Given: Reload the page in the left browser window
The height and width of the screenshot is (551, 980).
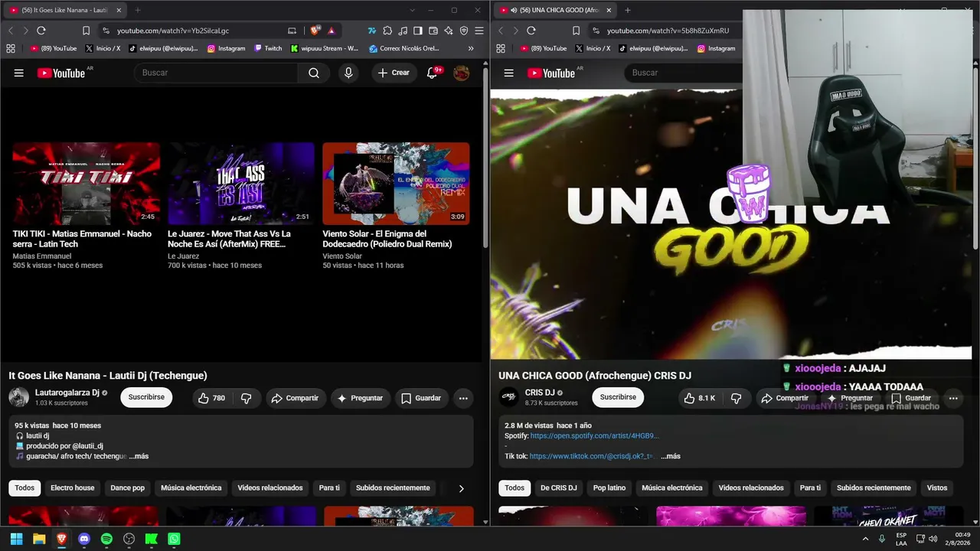Looking at the screenshot, I should [x=41, y=31].
